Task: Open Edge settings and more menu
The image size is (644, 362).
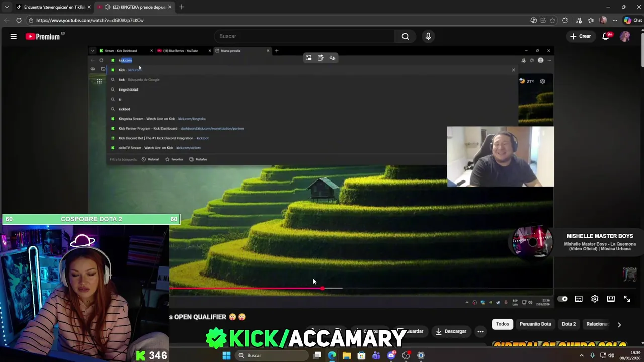Action: [x=615, y=20]
